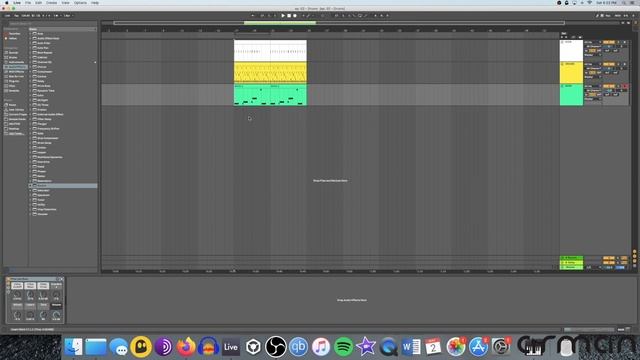This screenshot has width=640, height=360.
Task: Solo the yellow track
Action: coord(618,64)
